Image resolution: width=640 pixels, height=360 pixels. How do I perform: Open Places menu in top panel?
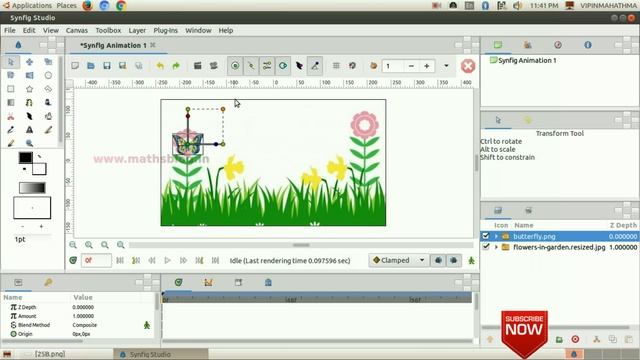tap(66, 6)
